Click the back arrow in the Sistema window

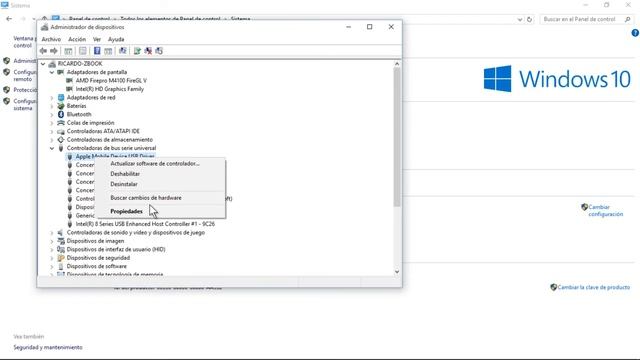tap(9, 19)
